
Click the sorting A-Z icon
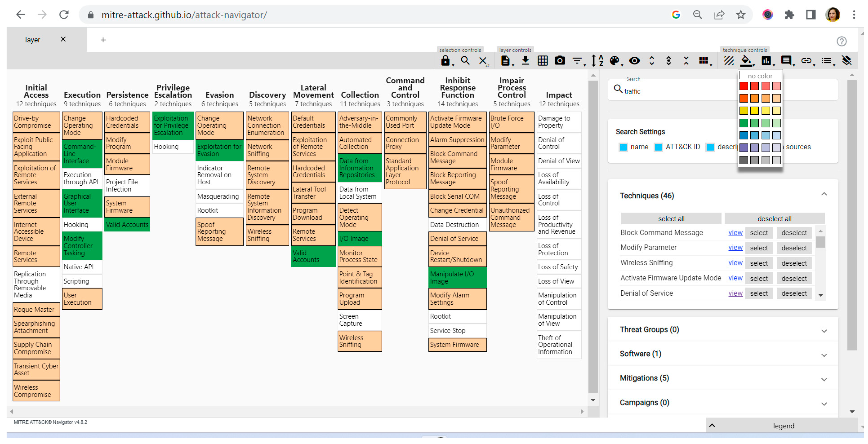point(597,61)
